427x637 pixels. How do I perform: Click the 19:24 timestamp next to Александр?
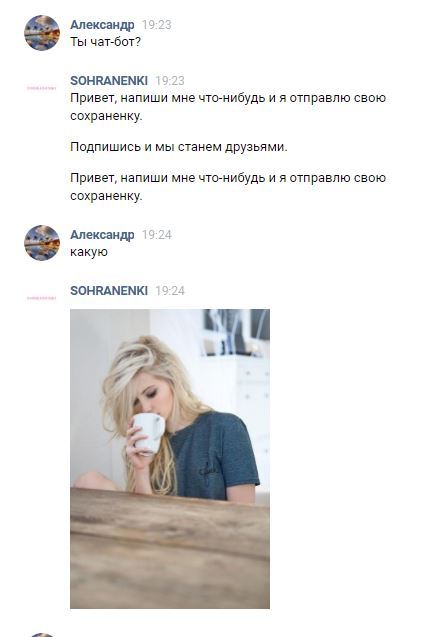[x=156, y=234]
